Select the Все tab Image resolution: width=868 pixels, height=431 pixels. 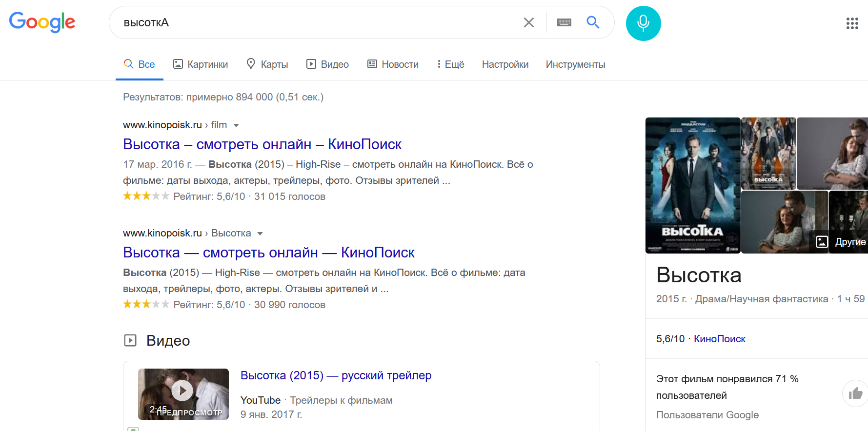pyautogui.click(x=140, y=64)
